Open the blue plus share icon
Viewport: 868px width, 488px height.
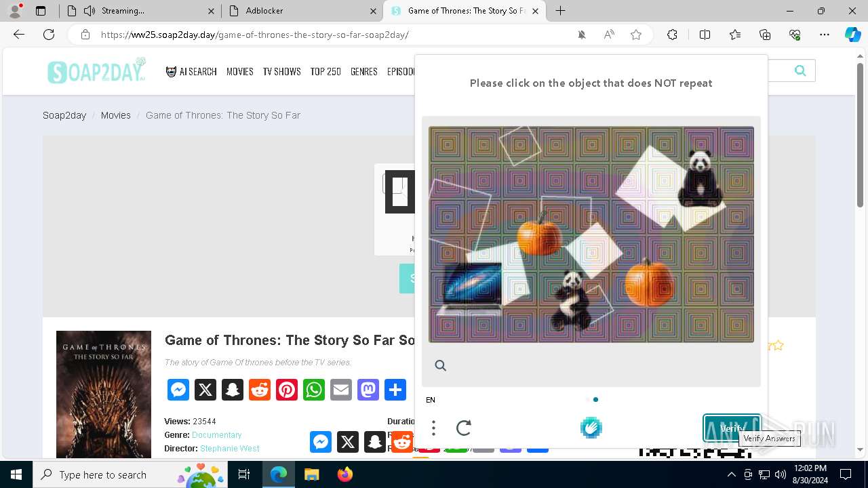[395, 390]
